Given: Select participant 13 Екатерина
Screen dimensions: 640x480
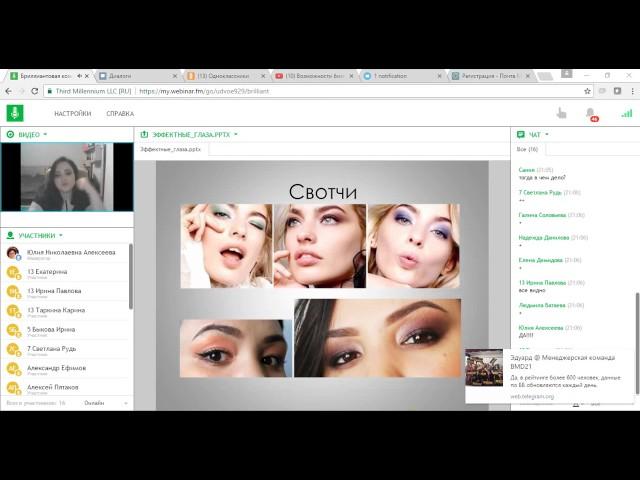Looking at the screenshot, I should pos(65,273).
